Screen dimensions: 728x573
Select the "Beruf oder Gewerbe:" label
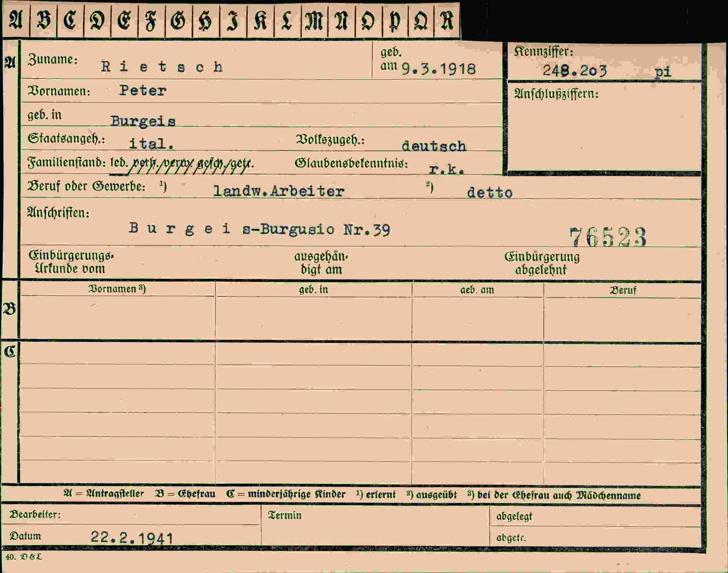[x=87, y=186]
